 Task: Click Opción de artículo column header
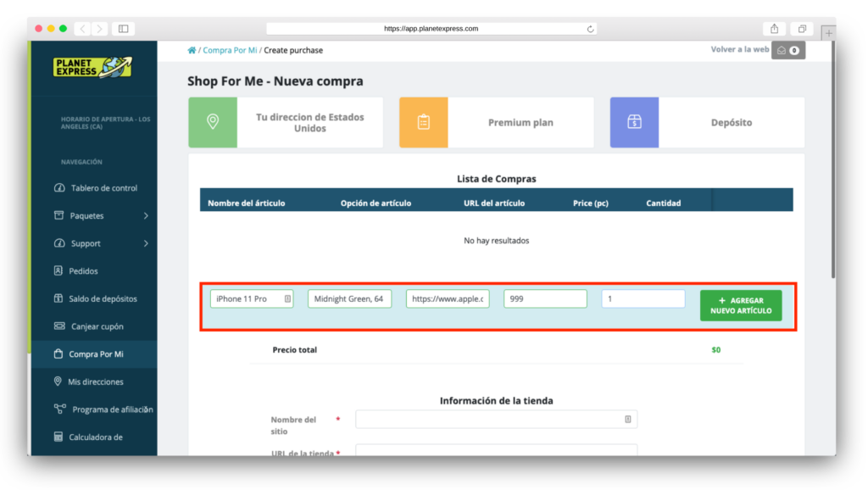[376, 203]
